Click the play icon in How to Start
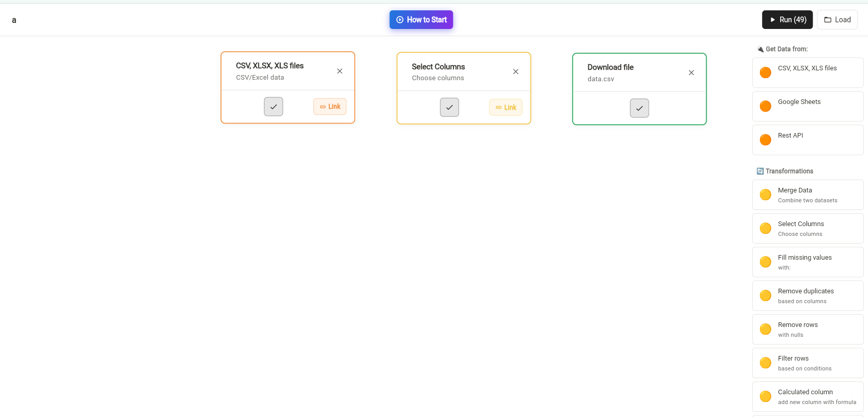868x417 pixels. [400, 20]
